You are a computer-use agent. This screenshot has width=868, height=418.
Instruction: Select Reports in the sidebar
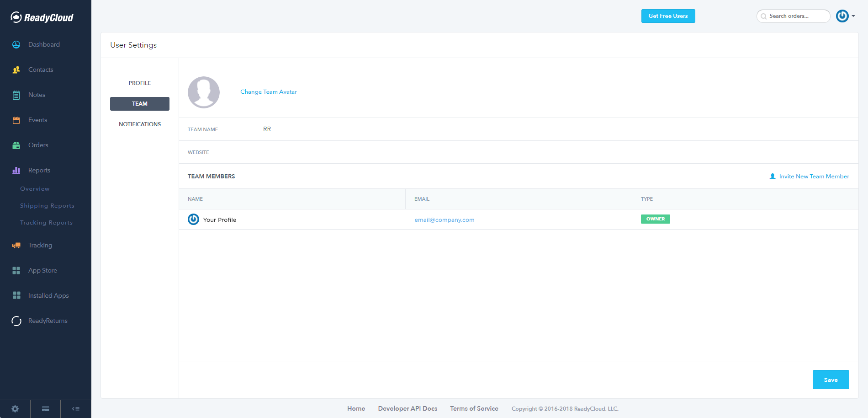pos(39,170)
